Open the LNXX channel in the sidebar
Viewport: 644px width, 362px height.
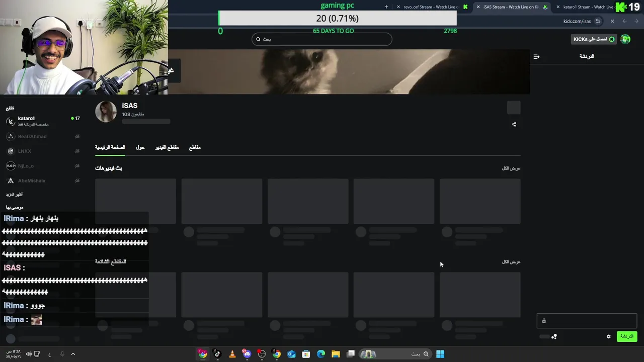[43, 151]
